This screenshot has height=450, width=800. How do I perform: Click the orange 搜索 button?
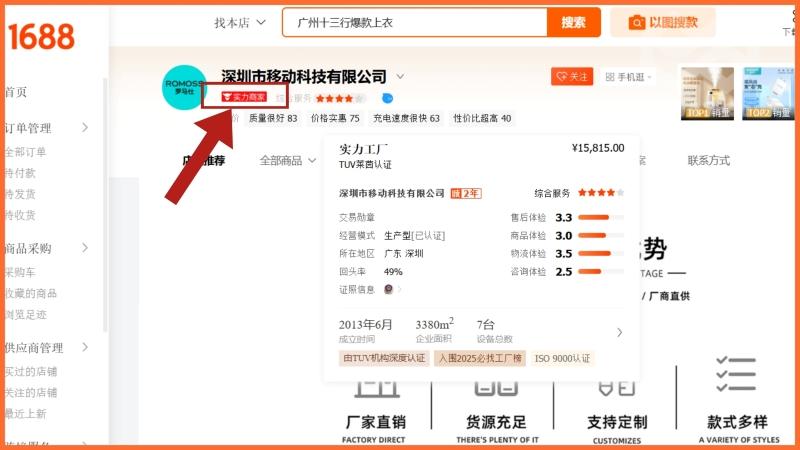pos(573,22)
